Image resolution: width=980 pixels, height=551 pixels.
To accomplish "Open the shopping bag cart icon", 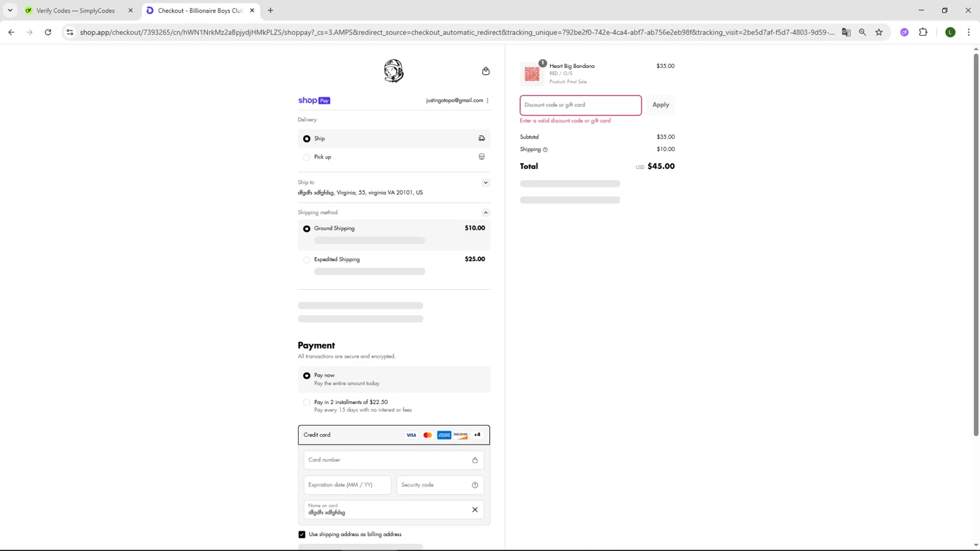I will pos(485,71).
